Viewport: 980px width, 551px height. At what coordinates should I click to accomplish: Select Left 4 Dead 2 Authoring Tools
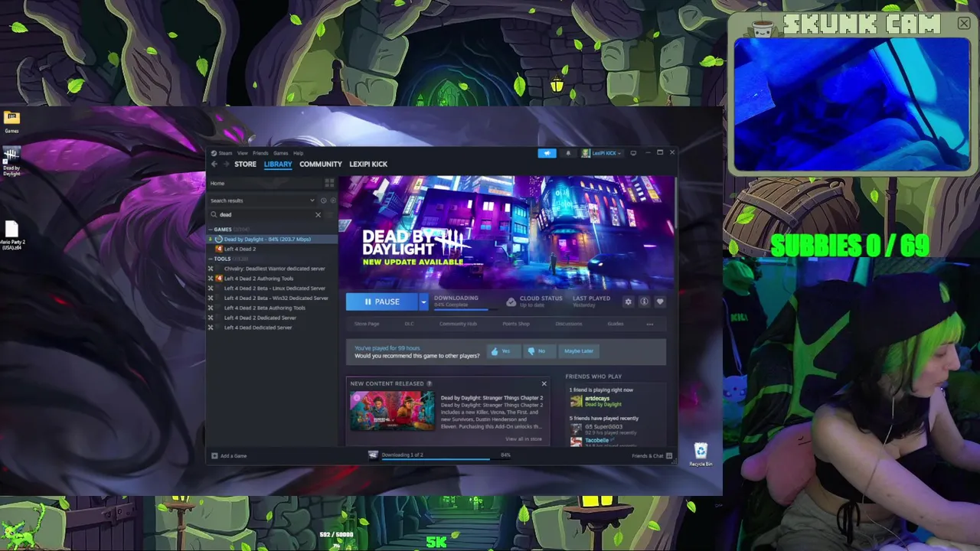click(271, 279)
